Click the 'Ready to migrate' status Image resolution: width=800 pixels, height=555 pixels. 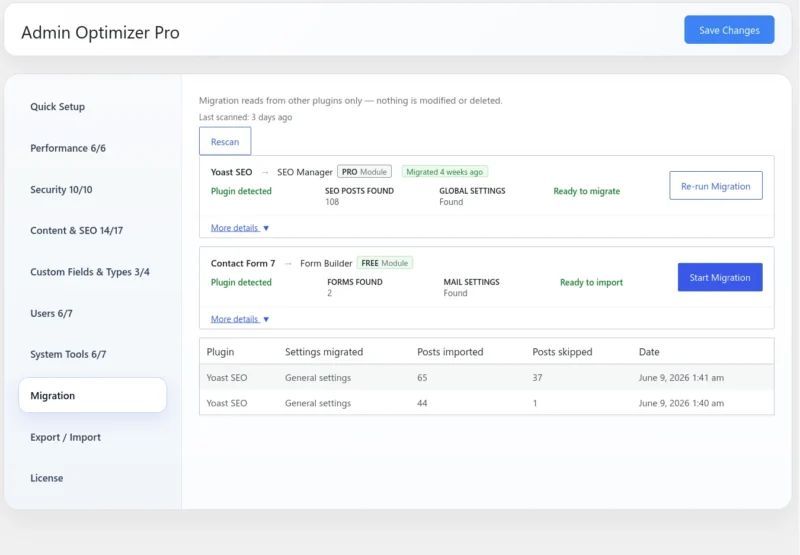pyautogui.click(x=587, y=191)
